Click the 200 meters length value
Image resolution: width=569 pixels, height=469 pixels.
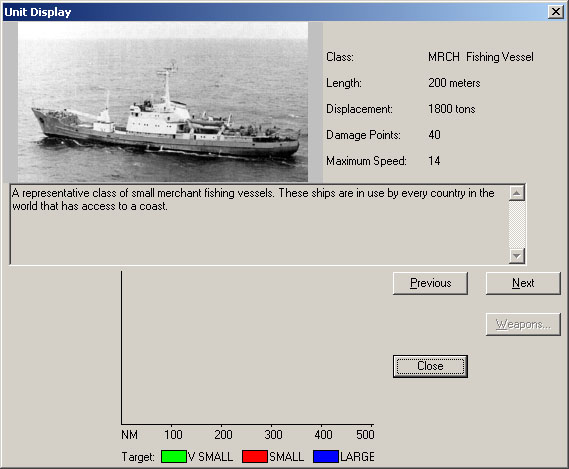[x=454, y=83]
